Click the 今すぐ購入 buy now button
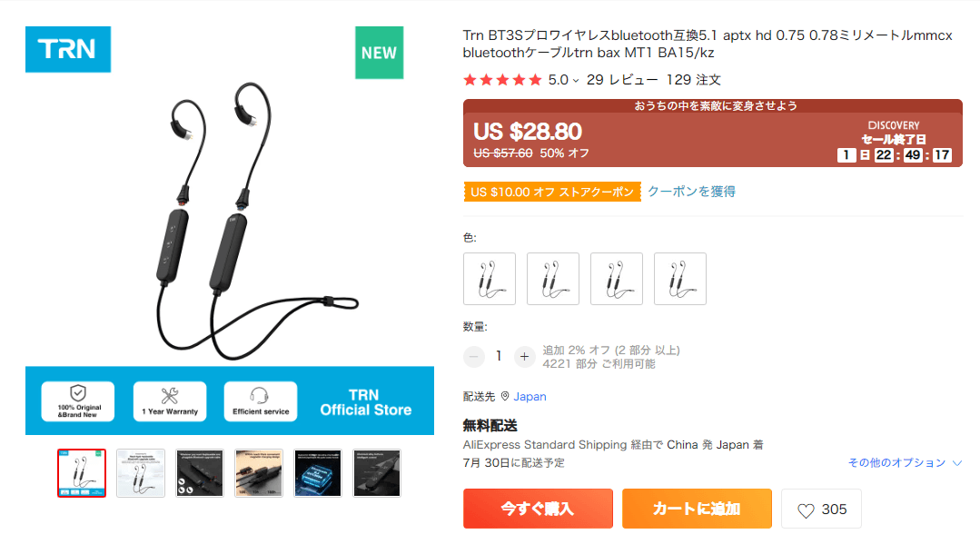The image size is (980, 544). pos(538,509)
